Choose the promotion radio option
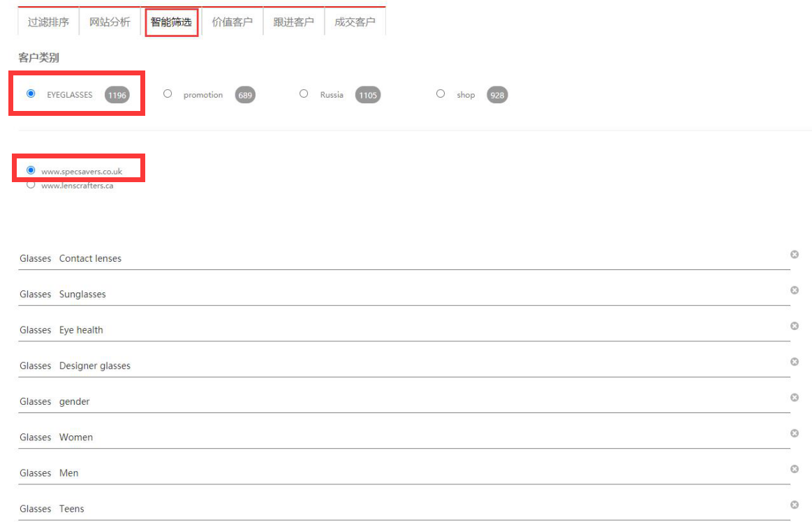 point(168,94)
